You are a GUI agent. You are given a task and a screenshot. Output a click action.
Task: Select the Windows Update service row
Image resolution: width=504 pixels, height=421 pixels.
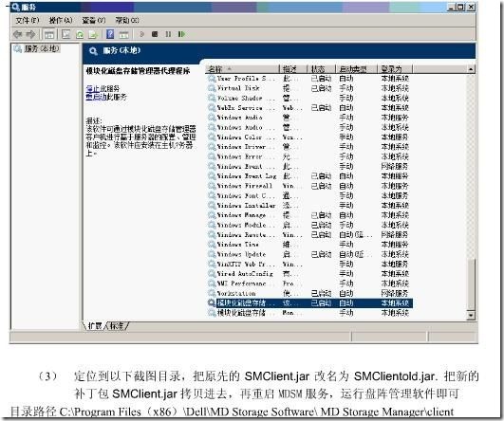point(309,254)
